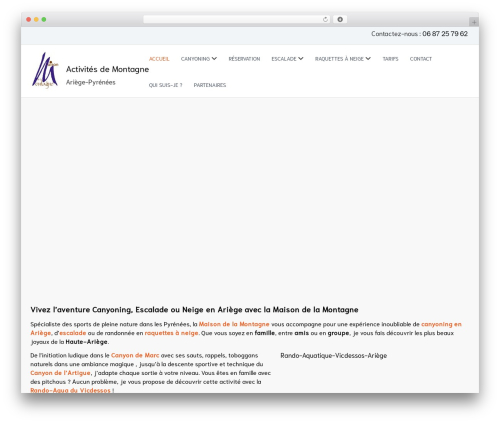The width and height of the screenshot is (500, 423).
Task: Click the Maison de la Montagne logo
Action: click(45, 70)
